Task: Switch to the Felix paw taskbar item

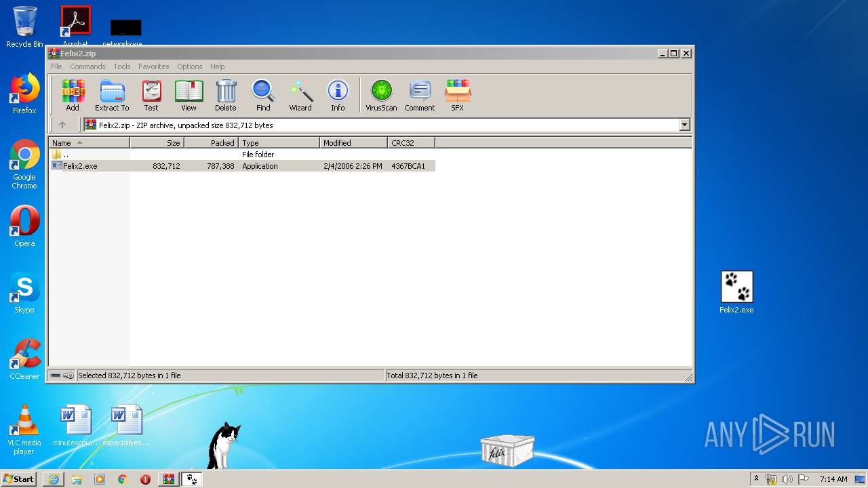Action: coord(191,479)
